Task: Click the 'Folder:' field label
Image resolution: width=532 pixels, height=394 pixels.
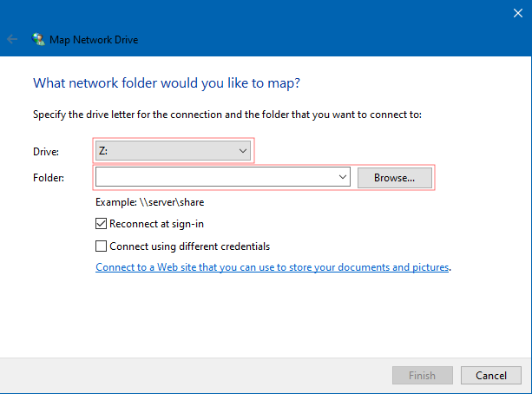Action: pos(49,178)
